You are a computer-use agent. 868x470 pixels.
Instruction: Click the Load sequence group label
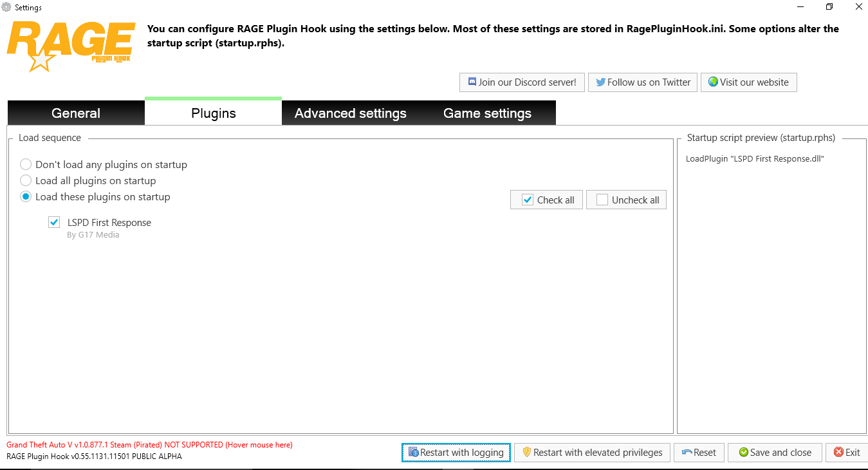tap(50, 138)
